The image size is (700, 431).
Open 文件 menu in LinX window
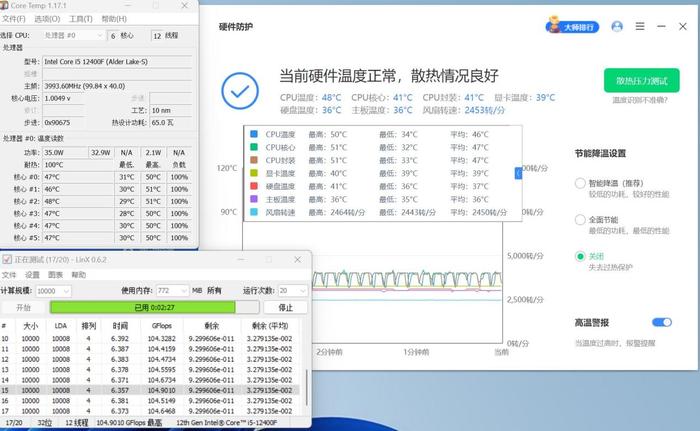click(8, 275)
